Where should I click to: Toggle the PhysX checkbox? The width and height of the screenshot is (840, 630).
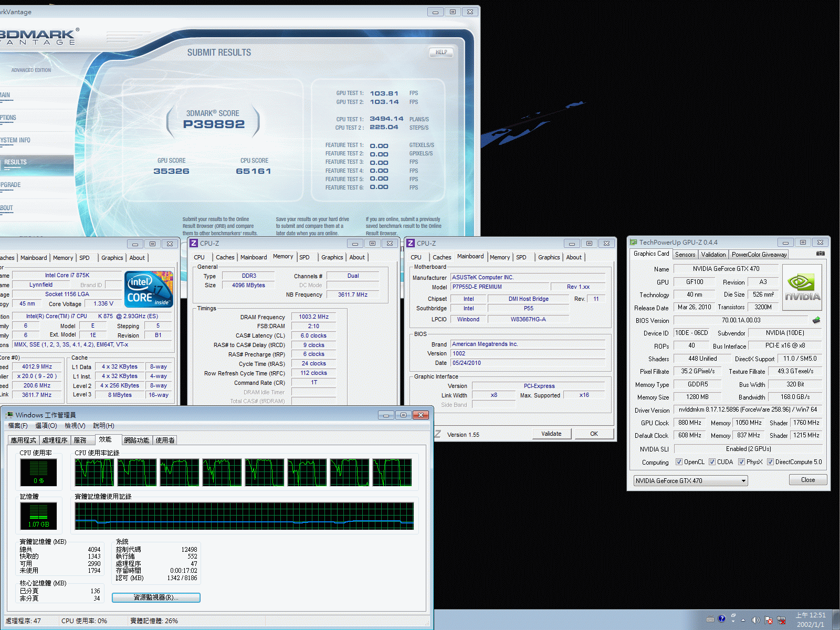tap(741, 462)
